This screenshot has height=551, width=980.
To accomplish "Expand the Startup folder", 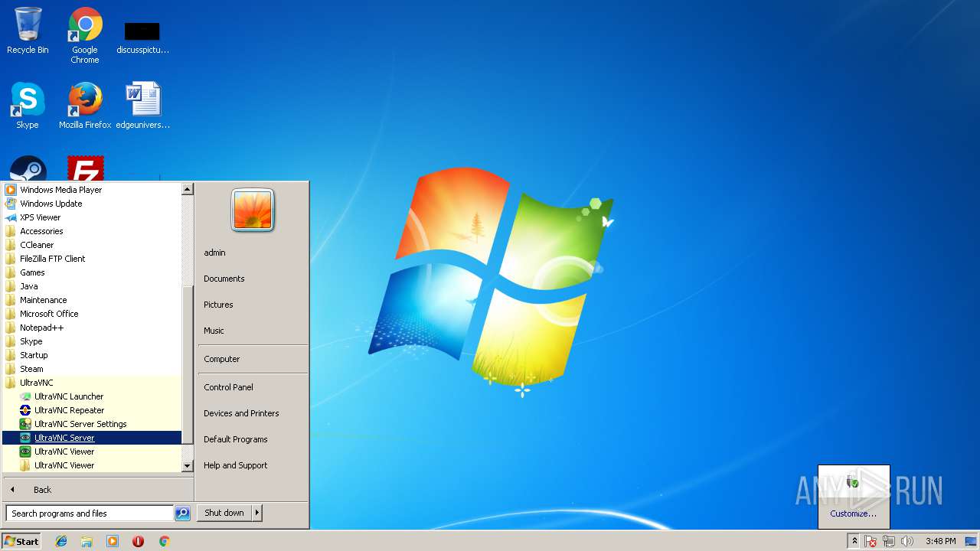I will click(x=92, y=355).
